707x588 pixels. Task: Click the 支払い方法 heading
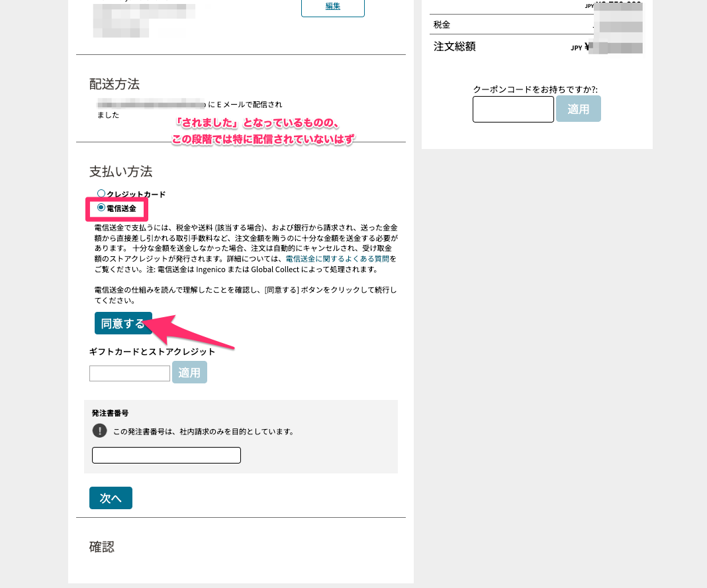pos(121,171)
